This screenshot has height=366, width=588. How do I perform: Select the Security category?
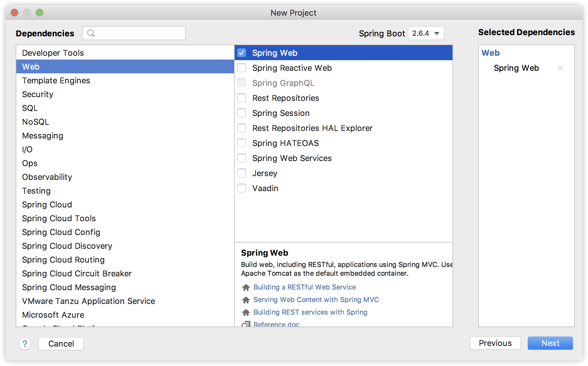pyautogui.click(x=38, y=94)
